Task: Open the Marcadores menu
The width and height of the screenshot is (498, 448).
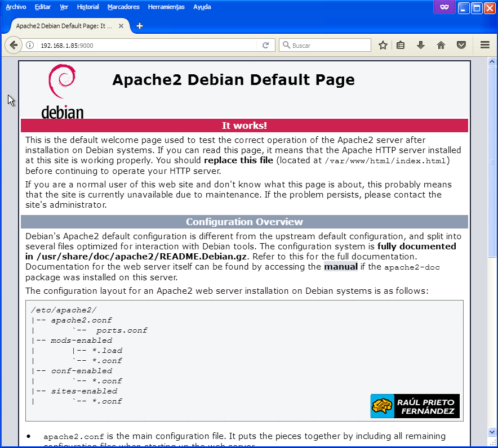Action: [x=123, y=7]
